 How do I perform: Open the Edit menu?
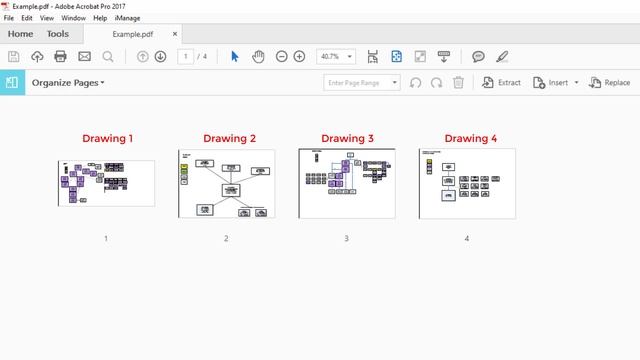tap(27, 18)
